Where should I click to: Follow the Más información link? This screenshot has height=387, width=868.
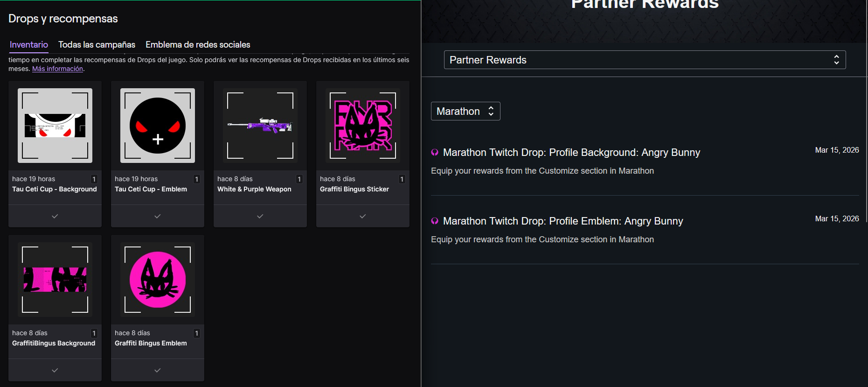pyautogui.click(x=57, y=69)
